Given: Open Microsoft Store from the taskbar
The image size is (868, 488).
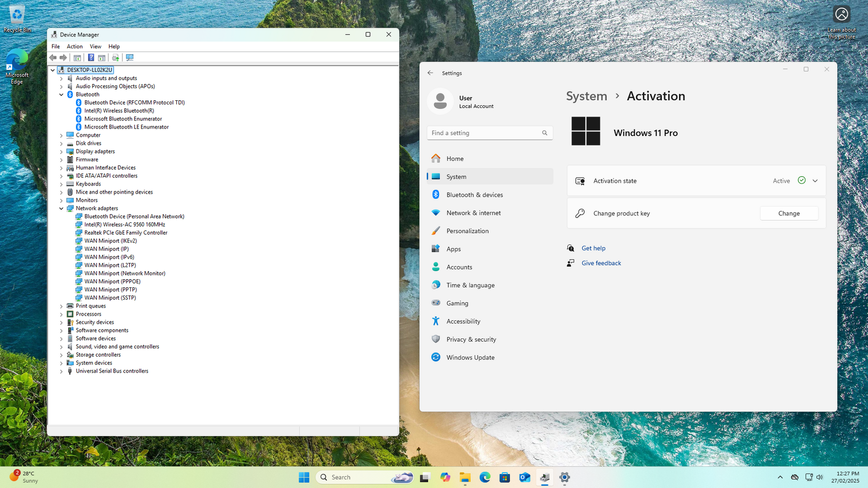Looking at the screenshot, I should (505, 477).
